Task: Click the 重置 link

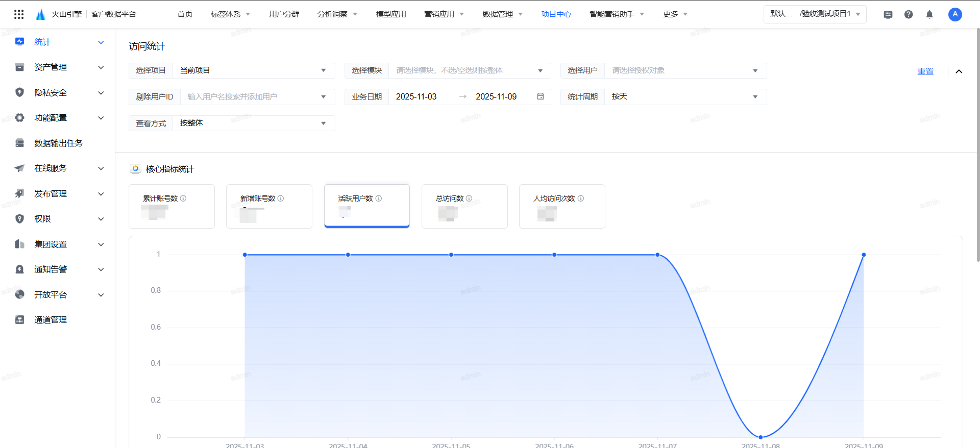Action: (x=925, y=71)
